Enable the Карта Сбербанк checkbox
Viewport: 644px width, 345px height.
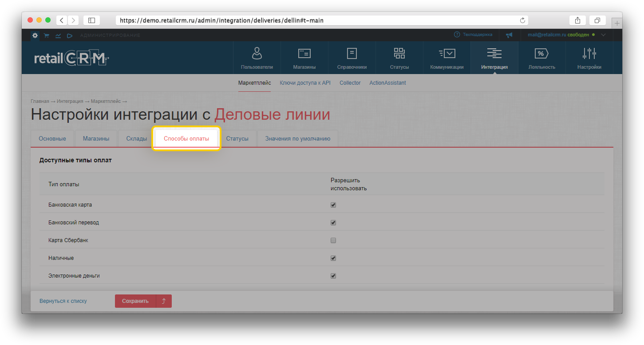click(x=333, y=240)
